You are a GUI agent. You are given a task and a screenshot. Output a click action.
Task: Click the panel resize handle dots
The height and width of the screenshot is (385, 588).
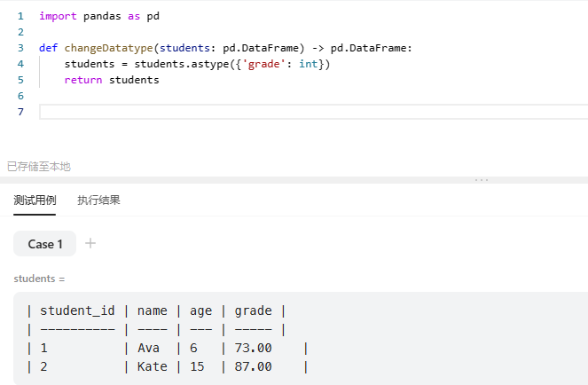click(481, 180)
